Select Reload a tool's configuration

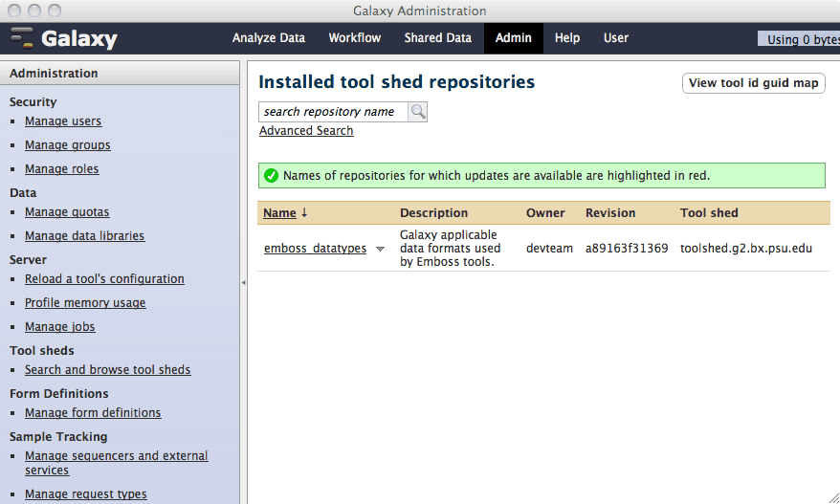(x=104, y=279)
